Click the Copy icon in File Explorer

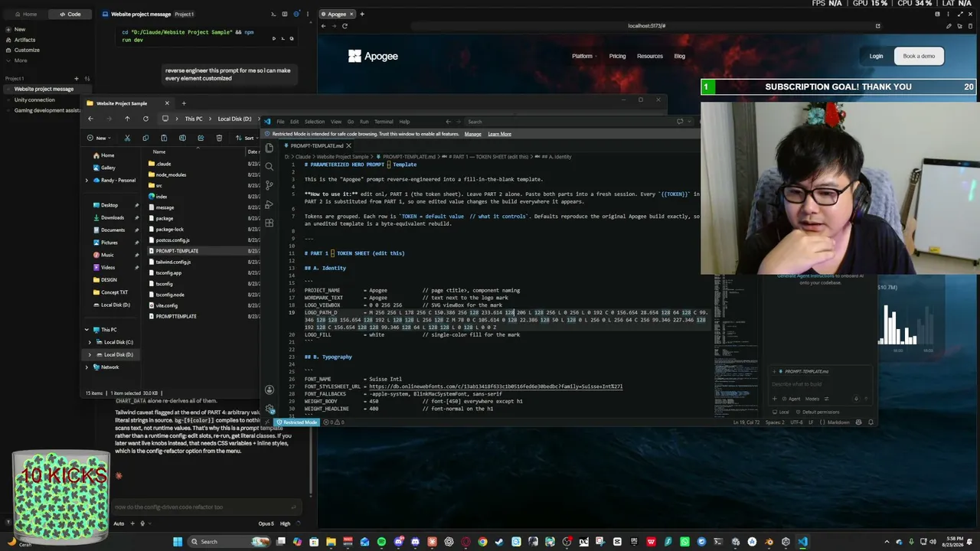(145, 138)
